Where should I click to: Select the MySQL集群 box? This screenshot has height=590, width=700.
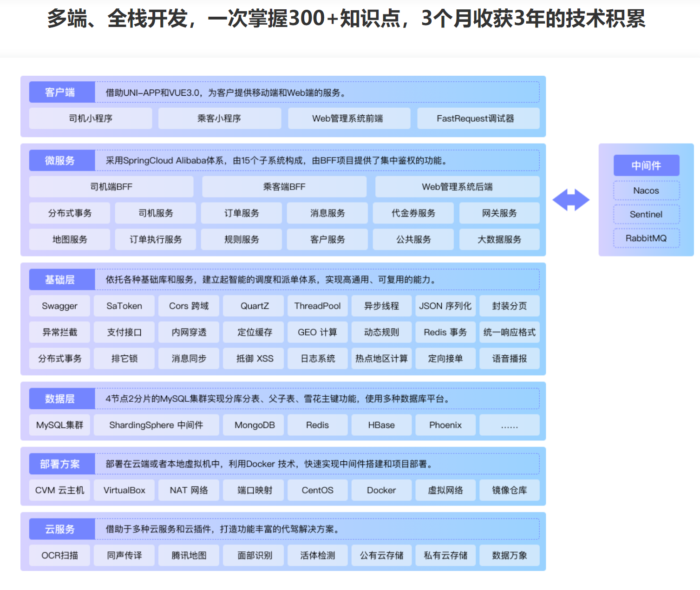coord(59,425)
